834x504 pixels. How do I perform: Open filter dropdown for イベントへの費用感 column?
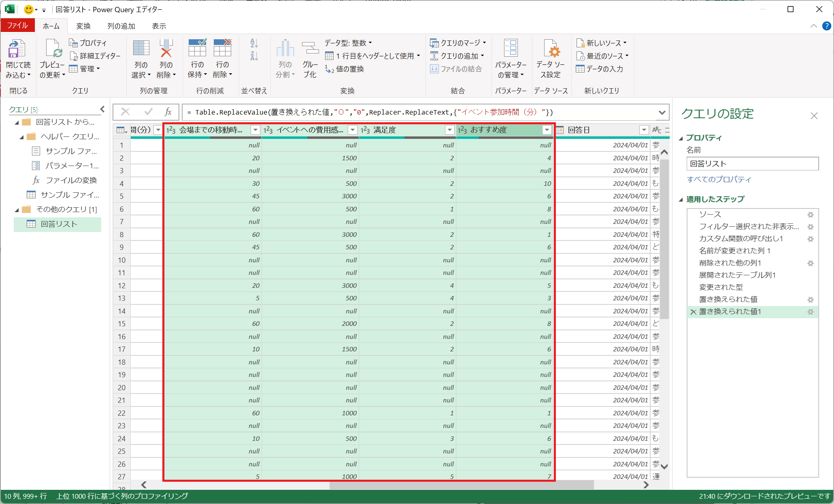352,130
